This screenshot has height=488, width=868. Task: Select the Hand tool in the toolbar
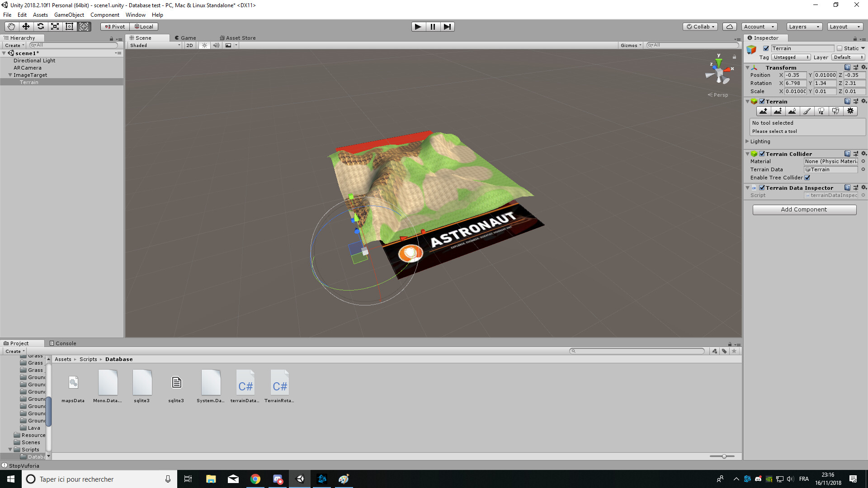tap(11, 27)
